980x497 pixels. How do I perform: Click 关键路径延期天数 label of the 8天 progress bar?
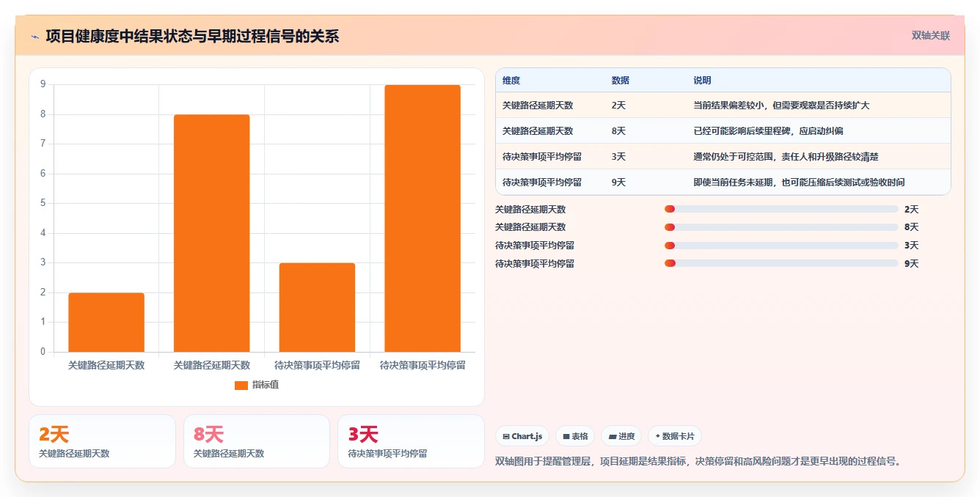coord(530,227)
